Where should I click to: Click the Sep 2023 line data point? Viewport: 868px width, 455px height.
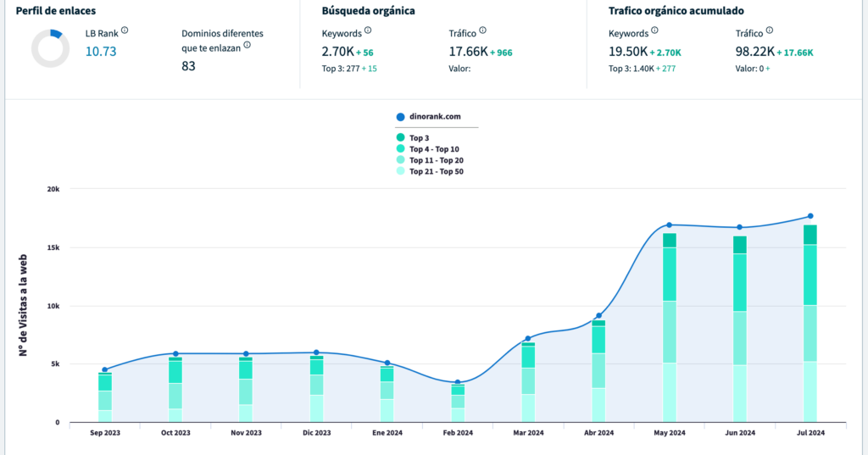[104, 369]
